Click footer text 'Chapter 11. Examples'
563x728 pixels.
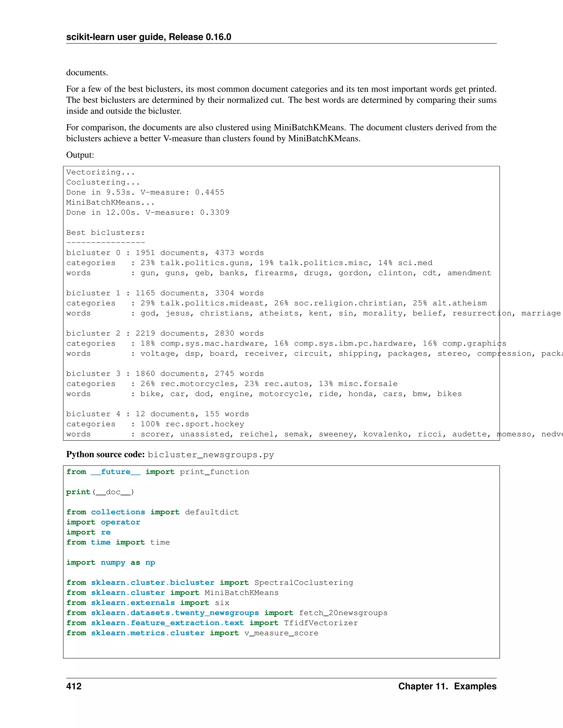click(x=447, y=686)
